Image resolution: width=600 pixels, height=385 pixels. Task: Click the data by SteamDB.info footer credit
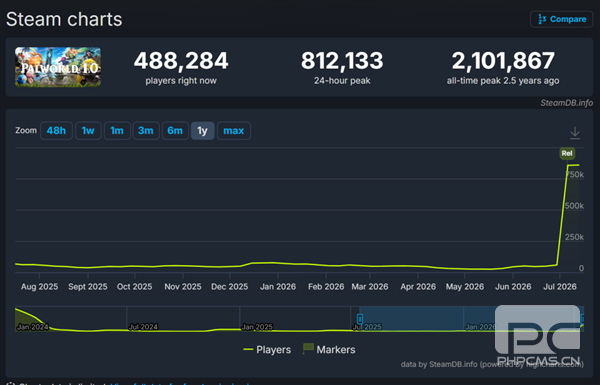(492, 364)
